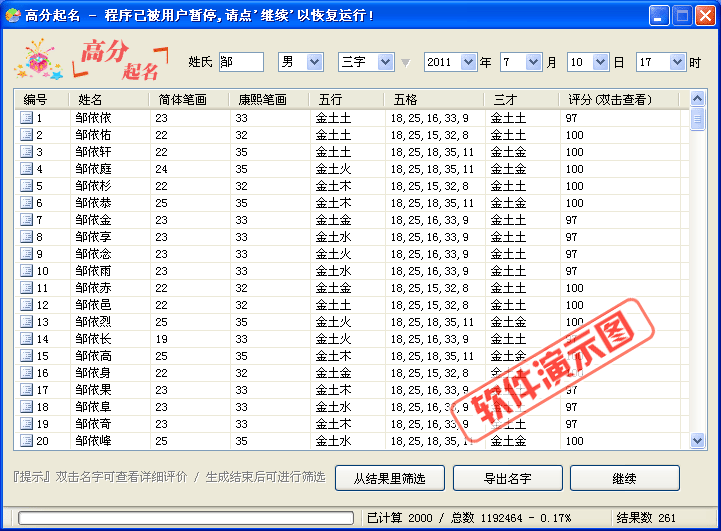Select the name 邹依峰 in the list

[x=93, y=441]
